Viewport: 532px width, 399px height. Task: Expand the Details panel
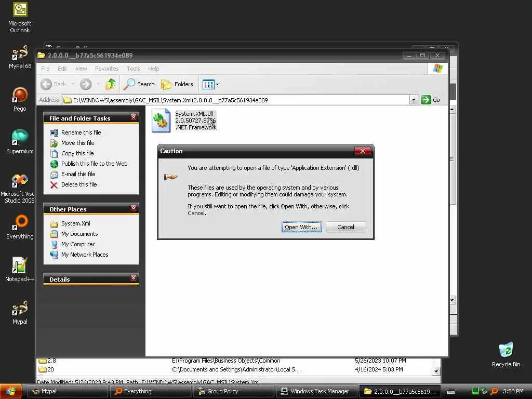pyautogui.click(x=134, y=278)
